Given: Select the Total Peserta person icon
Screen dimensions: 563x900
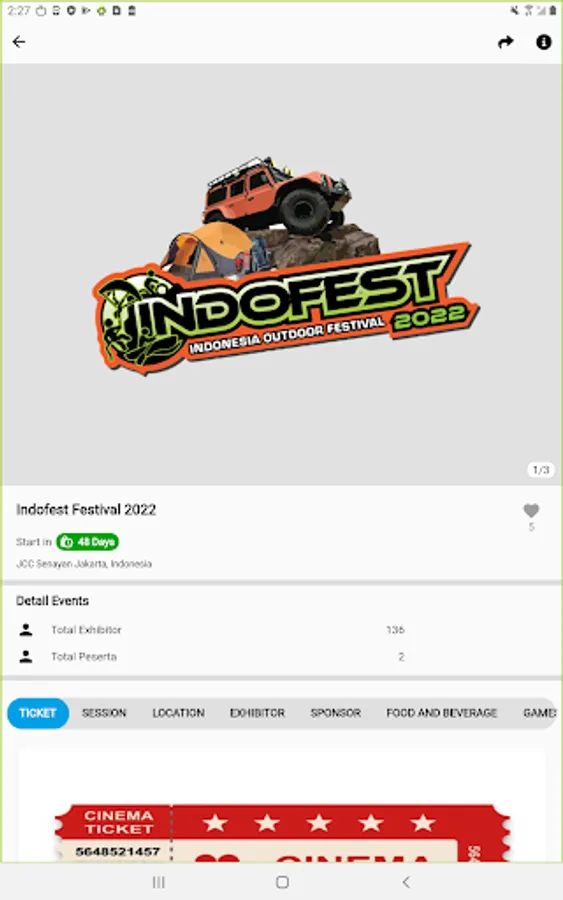Looking at the screenshot, I should (26, 657).
